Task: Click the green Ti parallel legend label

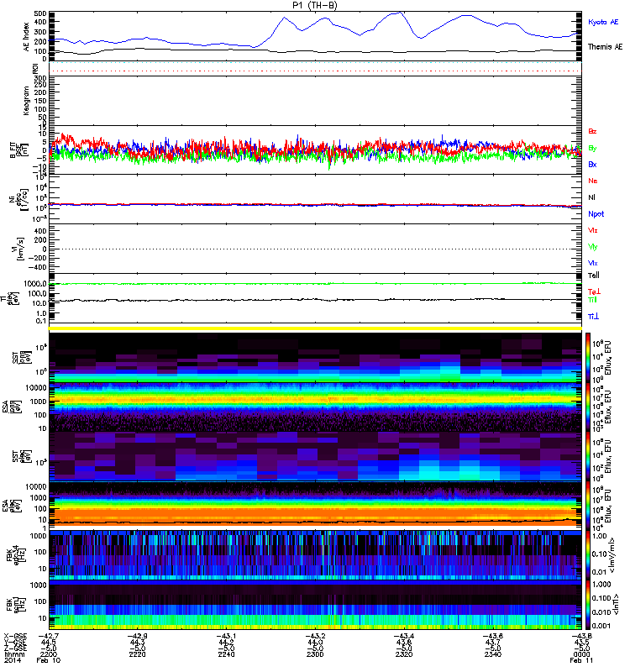Action: click(592, 300)
